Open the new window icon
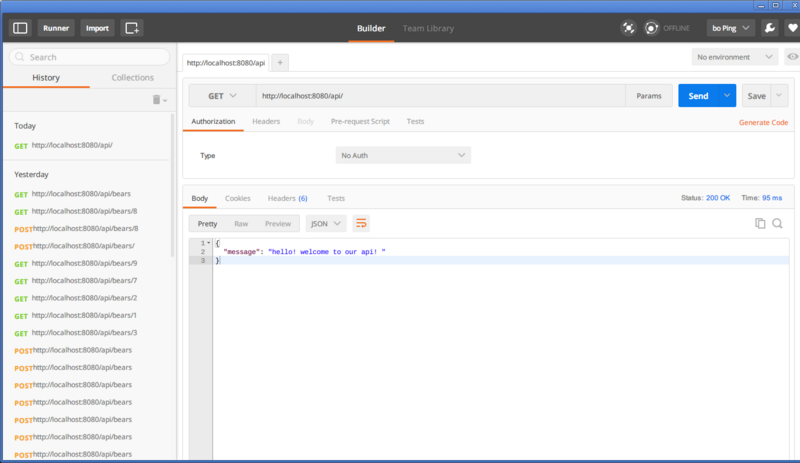The height and width of the screenshot is (463, 800). point(132,28)
